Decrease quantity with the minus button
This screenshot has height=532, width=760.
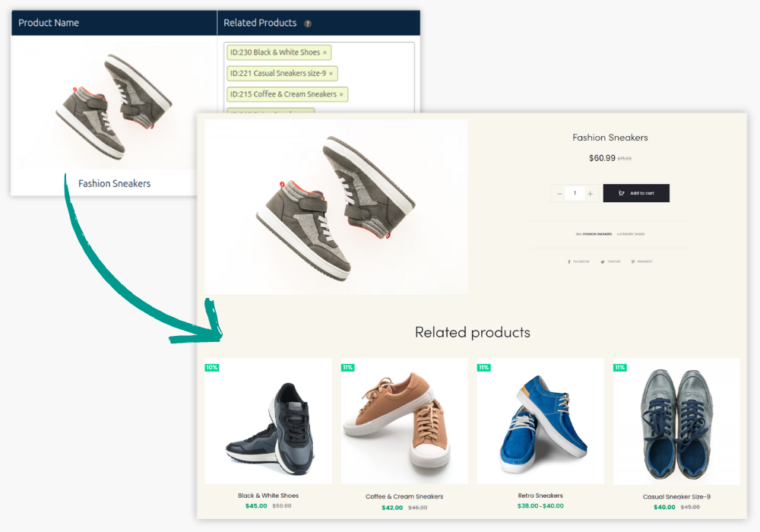point(559,194)
